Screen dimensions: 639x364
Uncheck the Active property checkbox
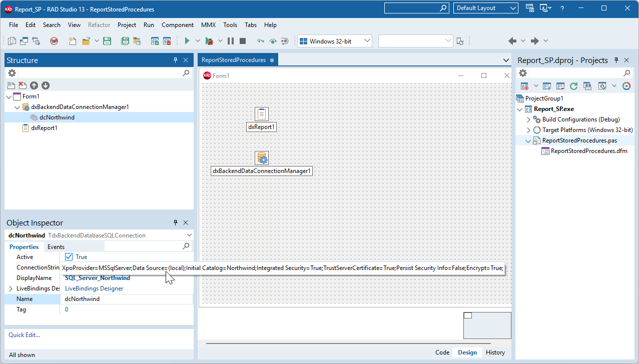68,256
